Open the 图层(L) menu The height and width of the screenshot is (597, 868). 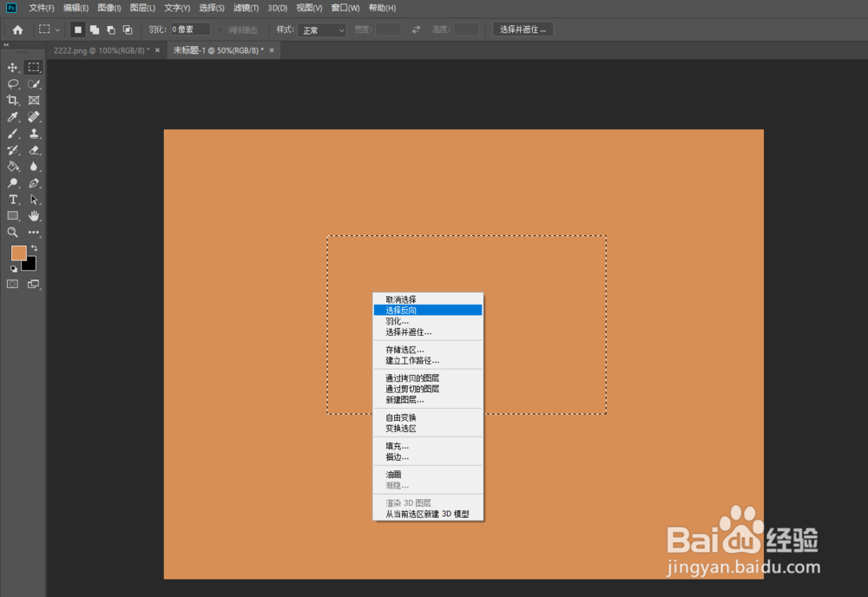pyautogui.click(x=142, y=8)
